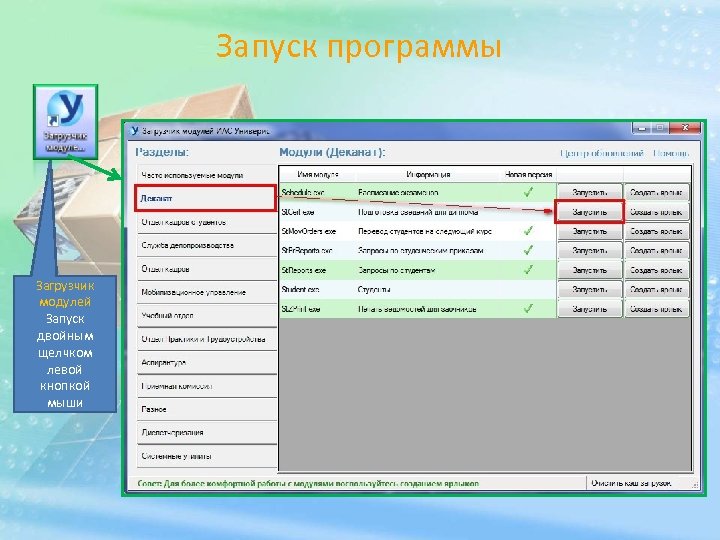Click the Перевод студентов на следующий курс description
Image resolution: width=720 pixels, height=540 pixels.
(x=425, y=231)
